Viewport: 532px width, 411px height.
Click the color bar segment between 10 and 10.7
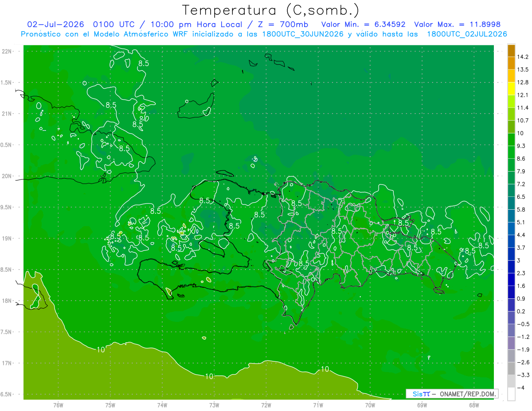coord(511,127)
